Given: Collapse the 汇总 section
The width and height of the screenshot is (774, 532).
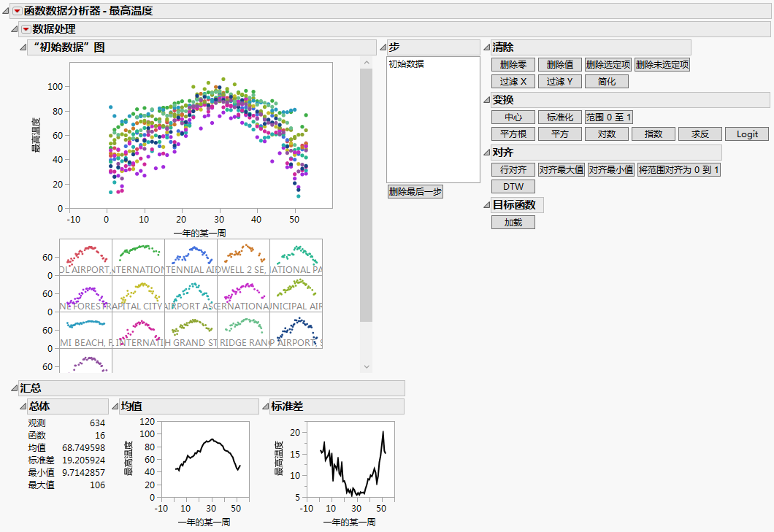Looking at the screenshot, I should click(14, 388).
